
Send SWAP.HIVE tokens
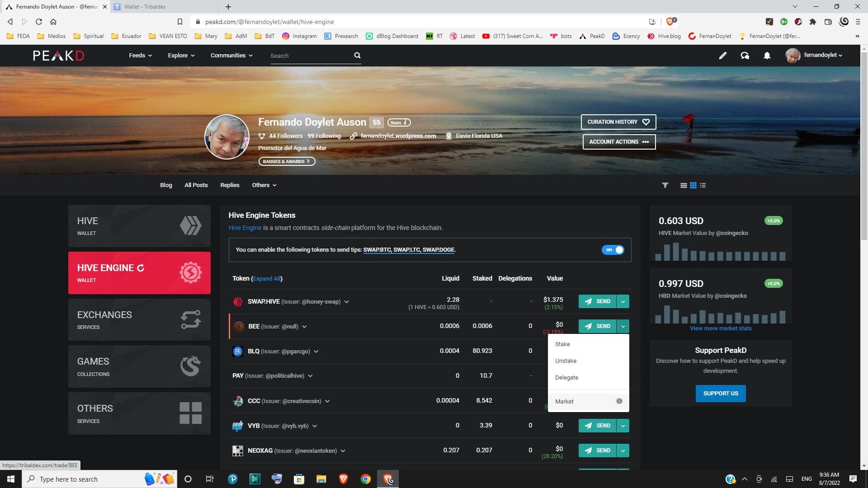598,301
